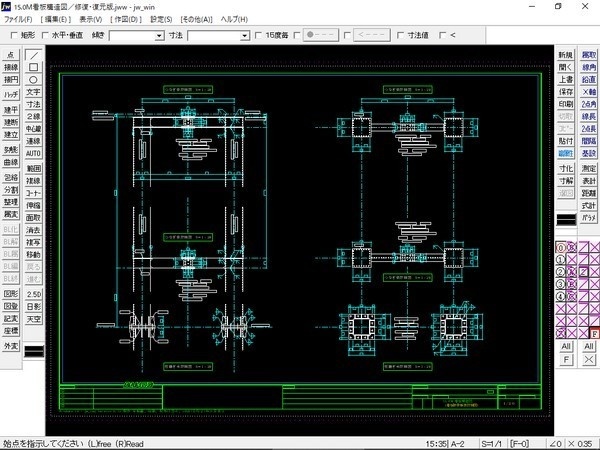600x450 pixels.
Task: Open the その他(A) menu
Action: [x=196, y=19]
